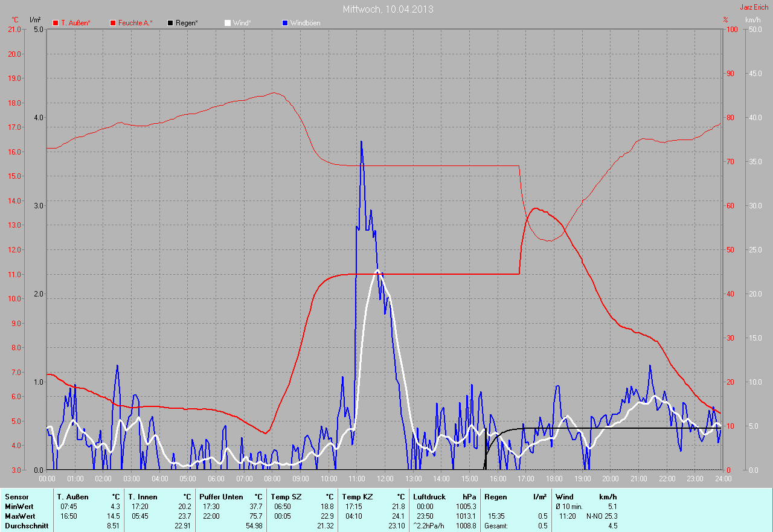Click the T. Außen minimum value '4.3'

pos(115,507)
